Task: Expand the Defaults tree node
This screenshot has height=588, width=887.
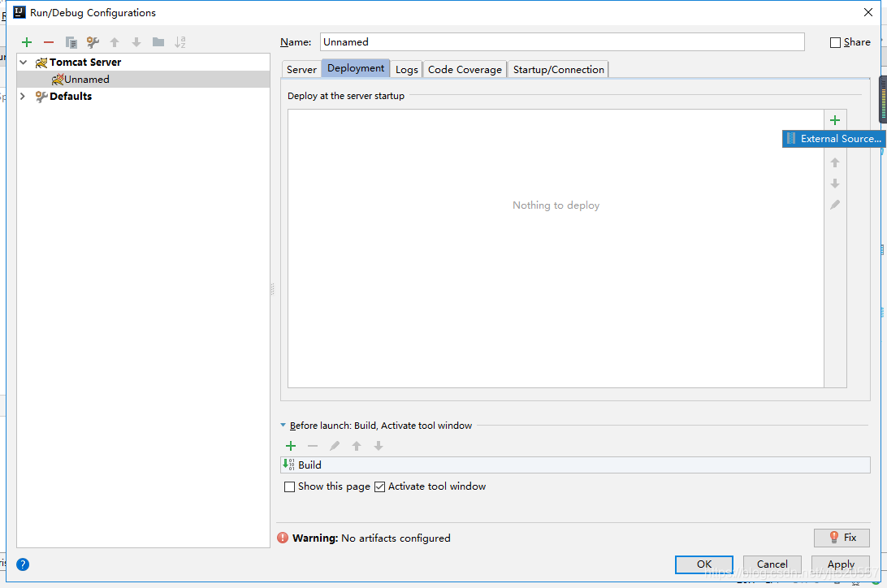Action: (x=23, y=96)
